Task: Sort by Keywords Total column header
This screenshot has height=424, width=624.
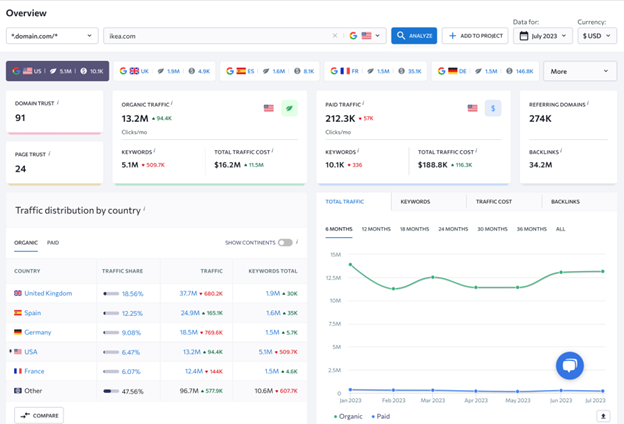Action: (273, 271)
